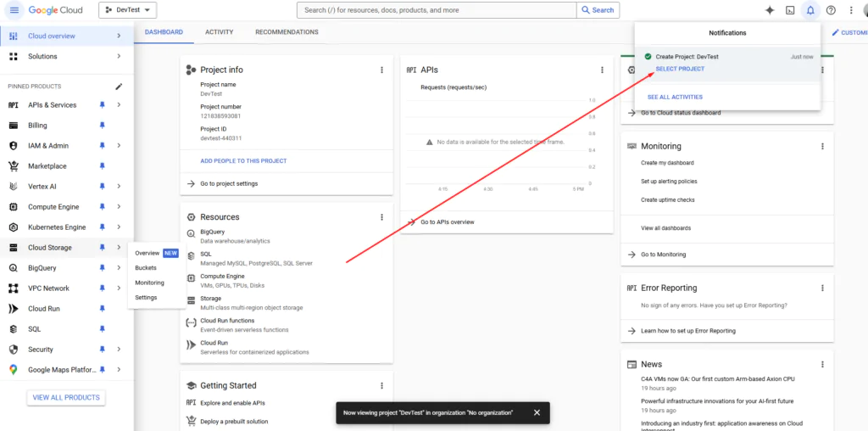Open the notifications bell icon

tap(810, 10)
